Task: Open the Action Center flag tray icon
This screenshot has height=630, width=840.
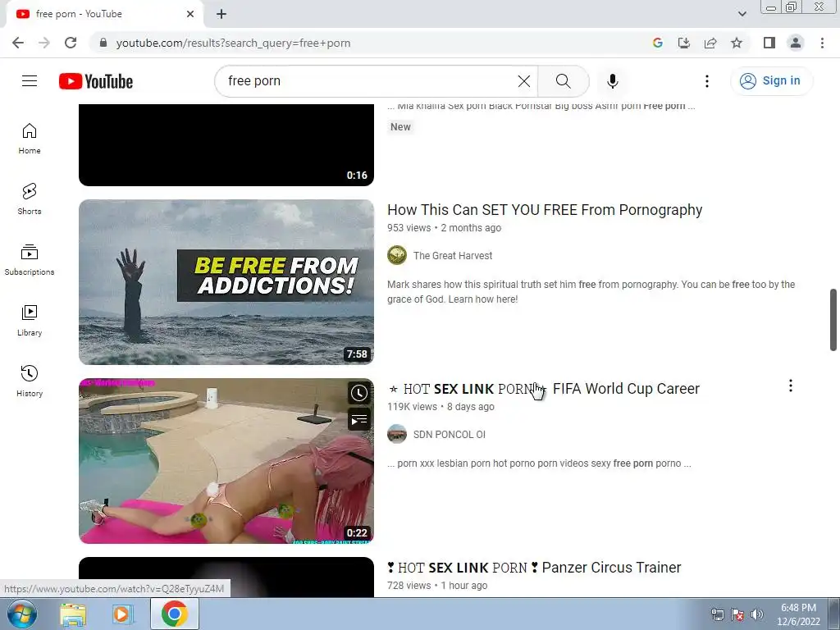Action: (x=737, y=614)
